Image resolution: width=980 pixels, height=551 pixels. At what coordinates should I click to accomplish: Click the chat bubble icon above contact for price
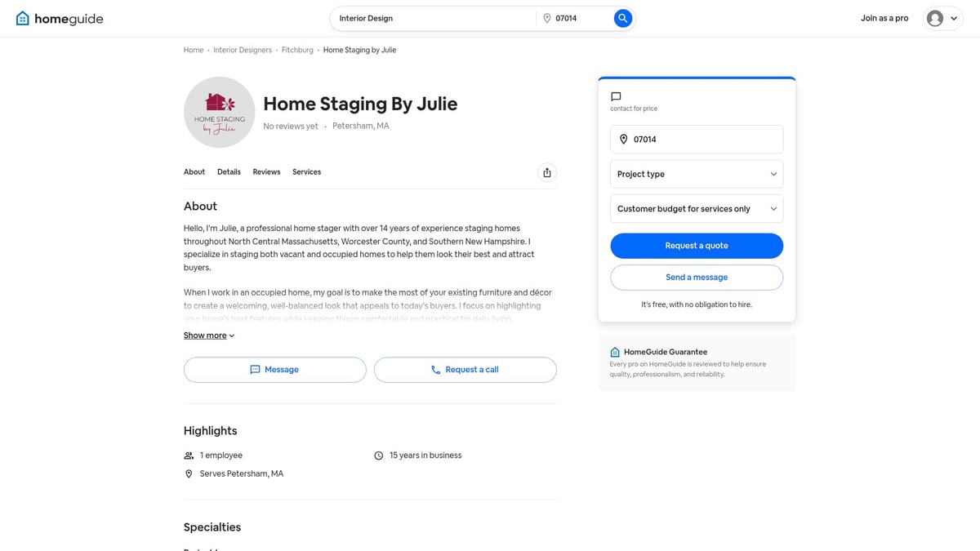pos(616,96)
